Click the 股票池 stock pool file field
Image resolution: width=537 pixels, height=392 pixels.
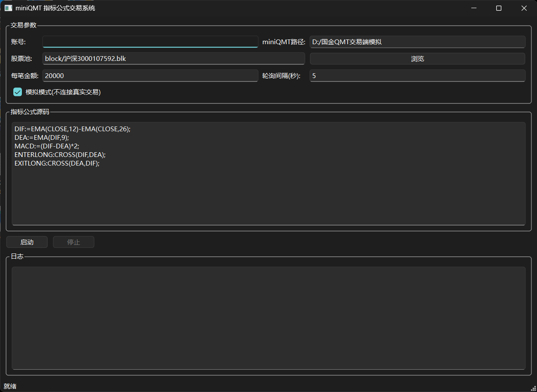[173, 58]
